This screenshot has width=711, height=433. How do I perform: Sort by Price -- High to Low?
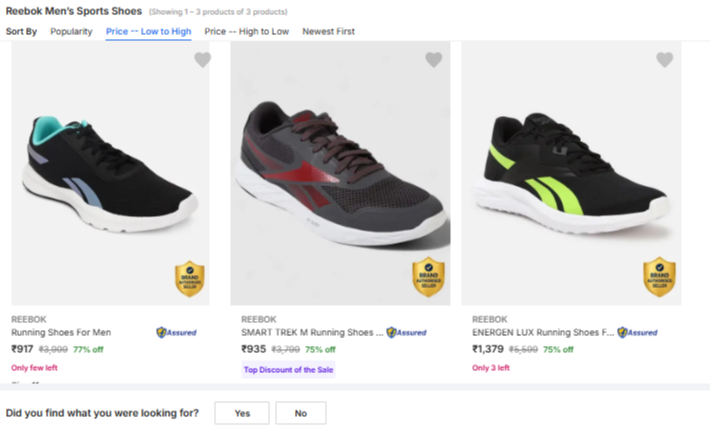247,31
